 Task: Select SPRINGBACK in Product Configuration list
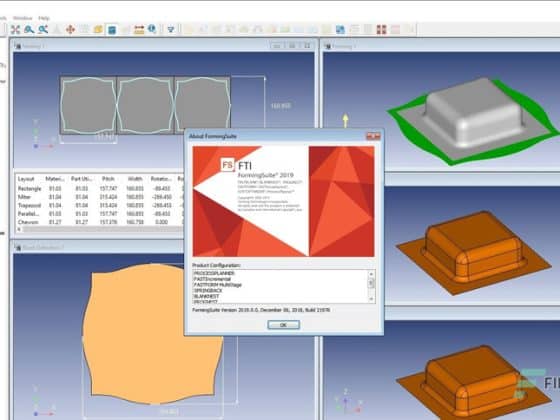click(208, 290)
